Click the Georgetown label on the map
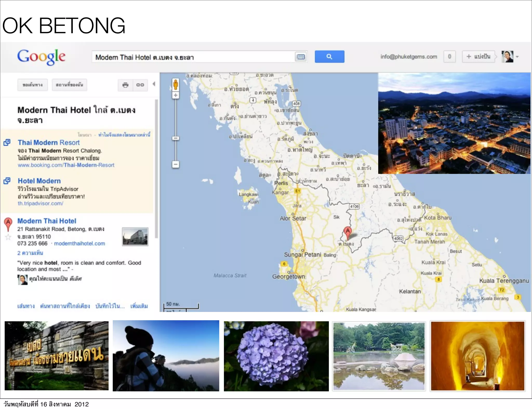Image resolution: width=532 pixels, height=409 pixels. (289, 277)
